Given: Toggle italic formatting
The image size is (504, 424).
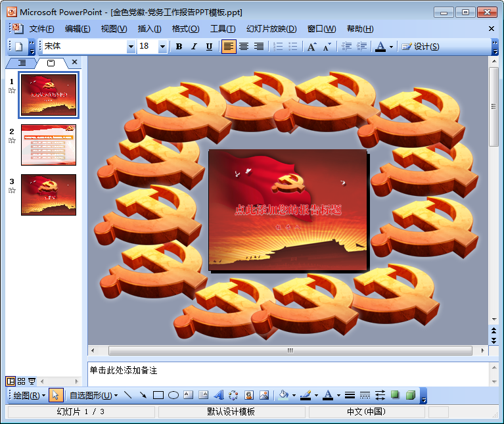Looking at the screenshot, I should click(194, 47).
